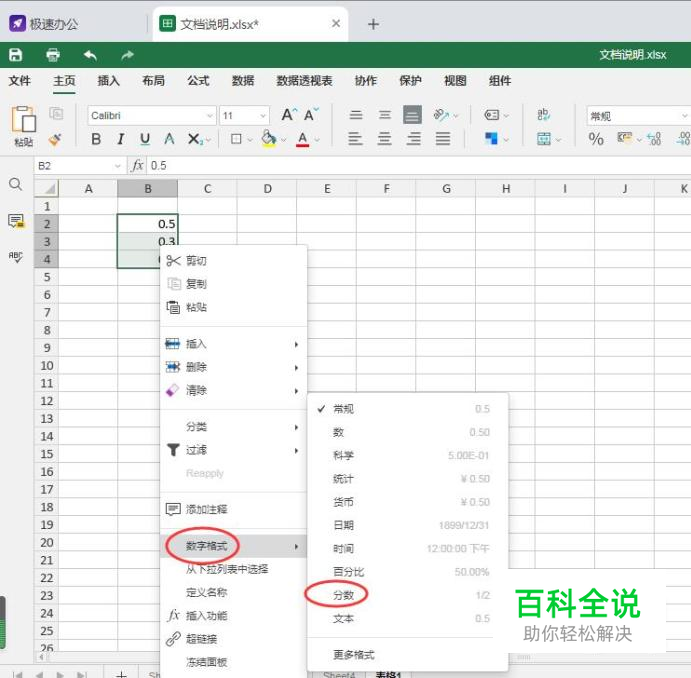Click the Subscript X icon
This screenshot has height=678, width=691.
pos(195,139)
